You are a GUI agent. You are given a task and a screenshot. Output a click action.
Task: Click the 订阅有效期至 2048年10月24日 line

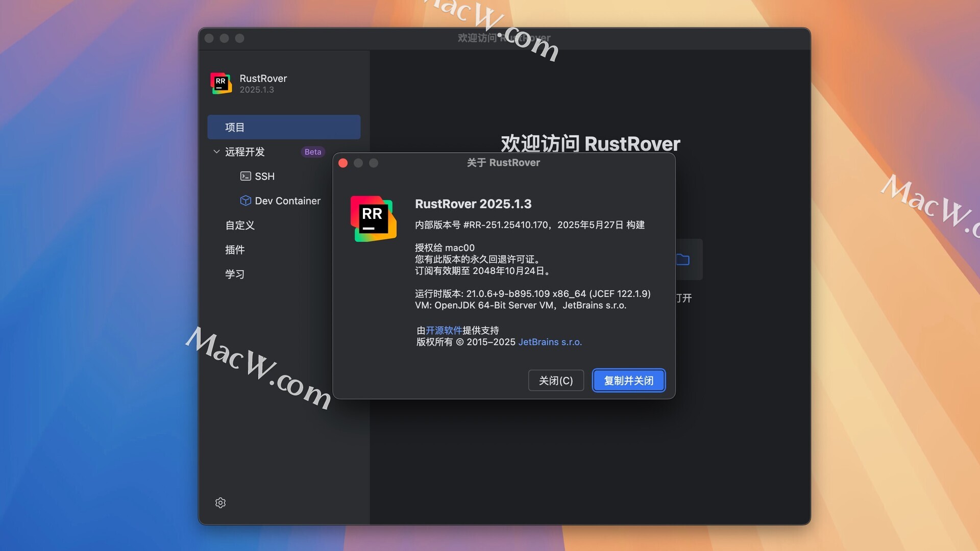coord(484,270)
